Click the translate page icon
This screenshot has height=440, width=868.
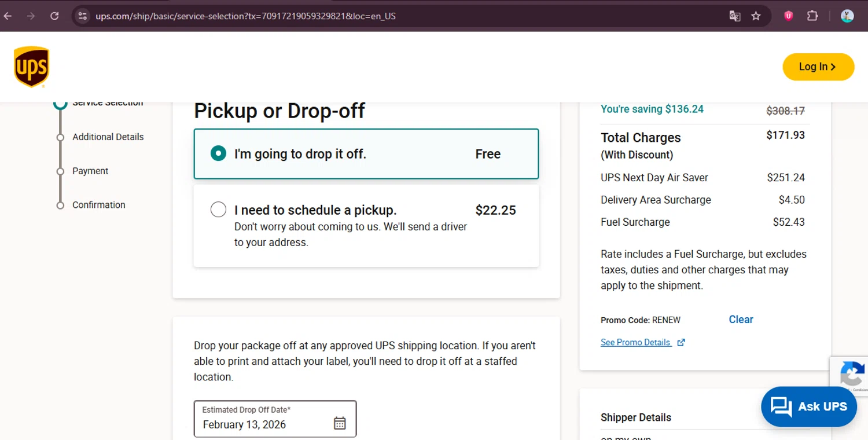coord(735,16)
